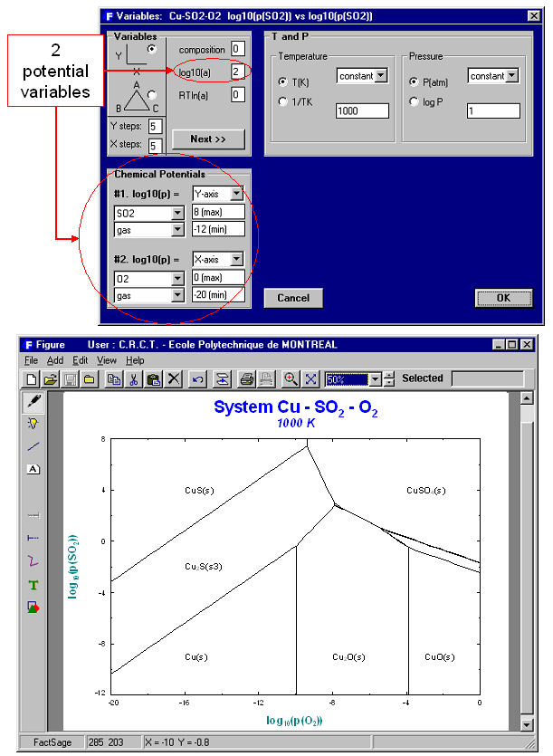Click the scissors cut icon
Image resolution: width=553 pixels, height=756 pixels.
point(134,379)
